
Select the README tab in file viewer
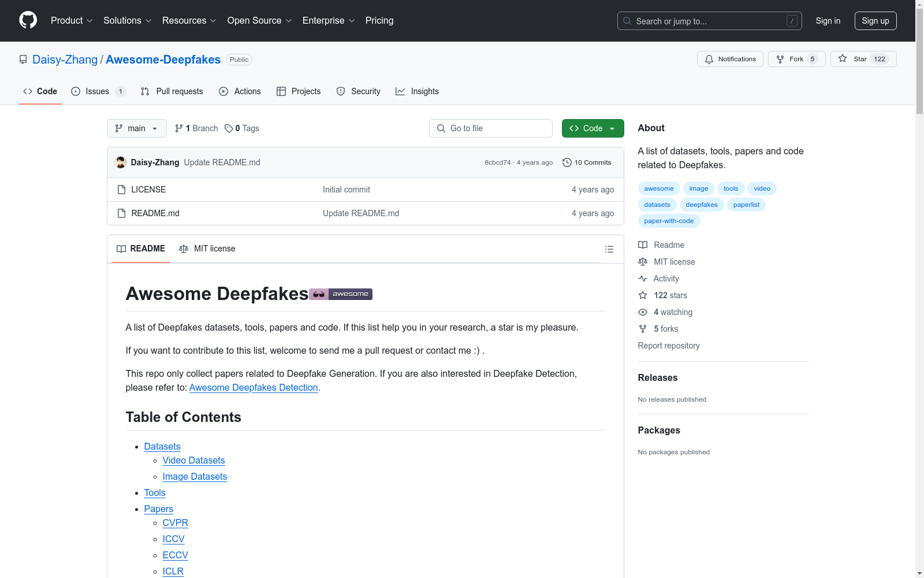coord(141,249)
